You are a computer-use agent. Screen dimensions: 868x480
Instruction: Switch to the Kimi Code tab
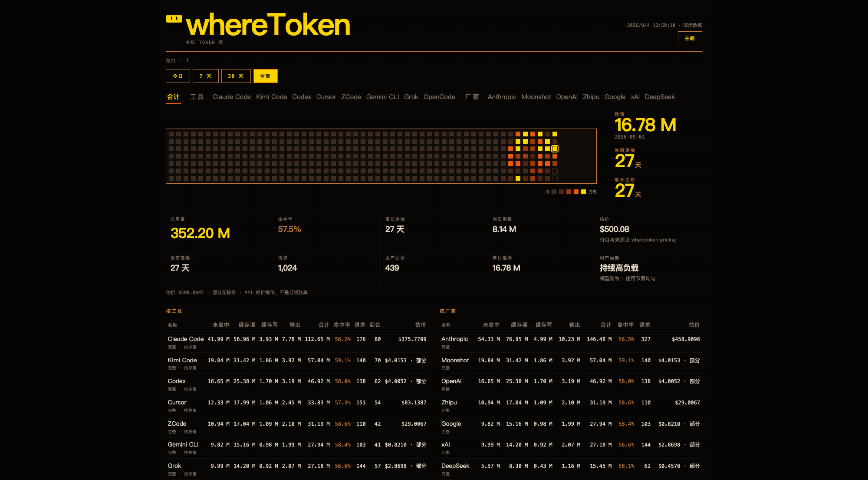(x=271, y=97)
